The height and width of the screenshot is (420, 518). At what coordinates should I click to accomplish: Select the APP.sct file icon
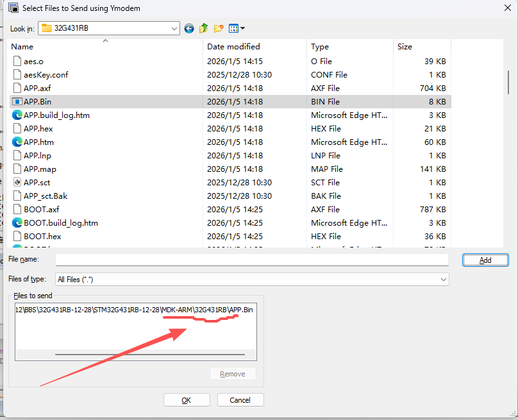pos(17,183)
